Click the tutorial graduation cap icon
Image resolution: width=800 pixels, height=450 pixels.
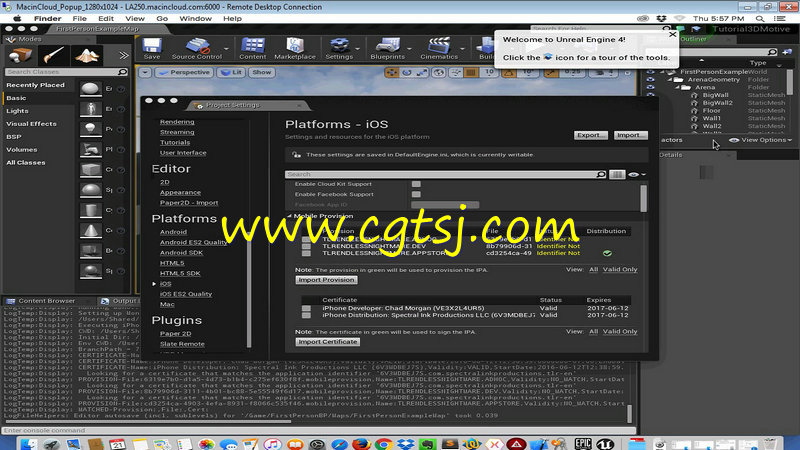tap(696, 29)
